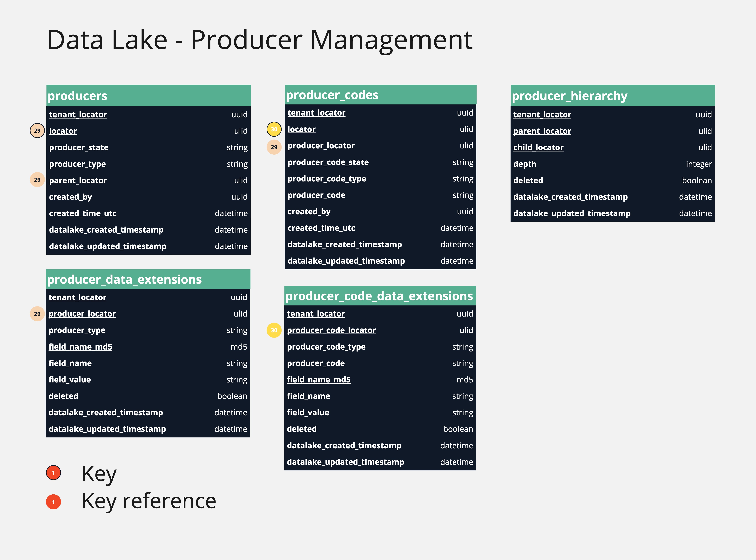The image size is (756, 560).
Task: Click the red Key reference legend circle
Action: pyautogui.click(x=54, y=502)
